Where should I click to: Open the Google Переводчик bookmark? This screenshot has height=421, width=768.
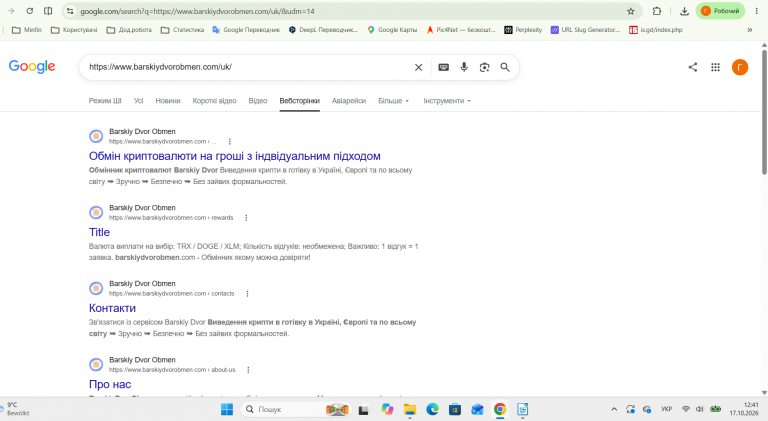246,30
